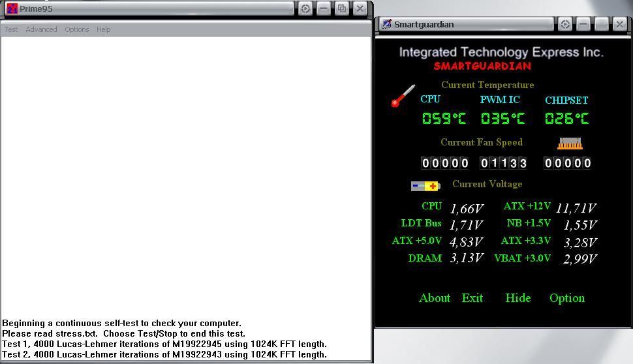
Task: Click the Current Voltage label
Action: (x=487, y=184)
